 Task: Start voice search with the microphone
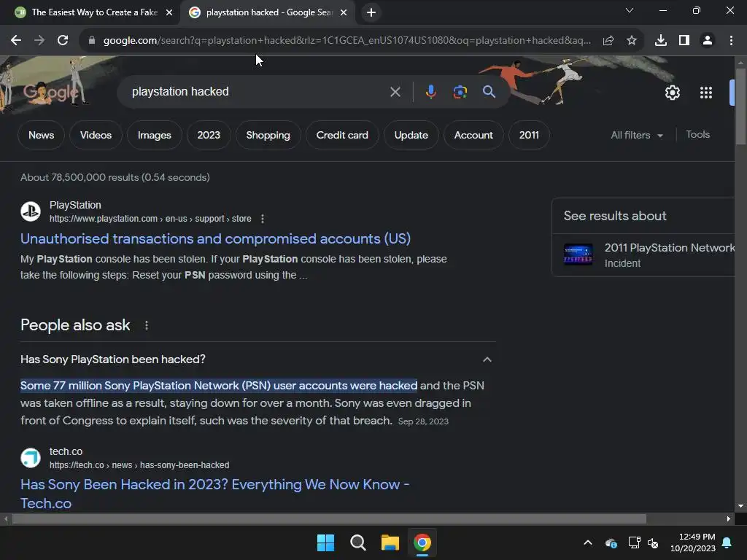pyautogui.click(x=430, y=91)
